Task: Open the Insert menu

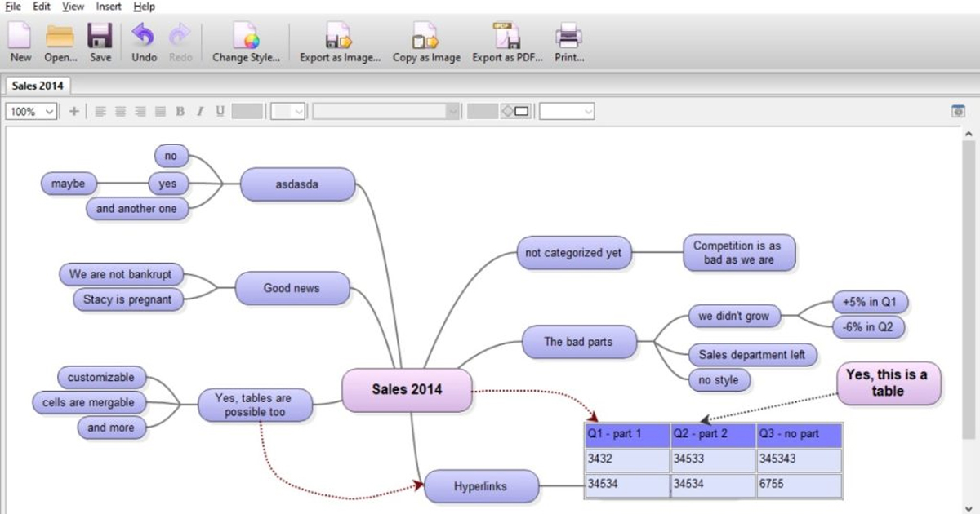Action: click(109, 7)
